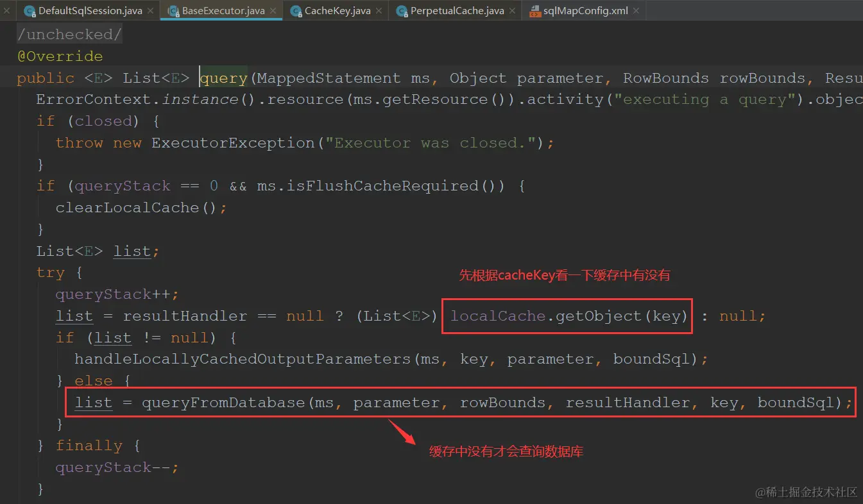
Task: Click the CacheKey.java class file icon
Action: pos(296,11)
